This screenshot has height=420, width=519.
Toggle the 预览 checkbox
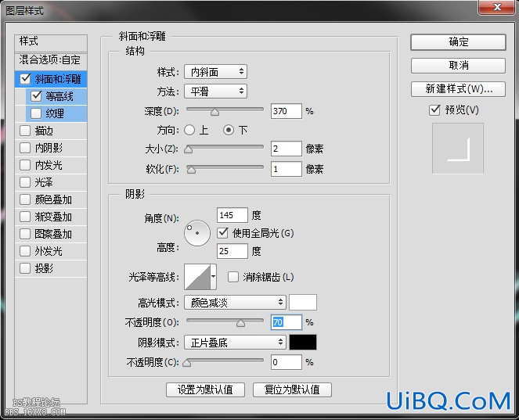pos(434,109)
